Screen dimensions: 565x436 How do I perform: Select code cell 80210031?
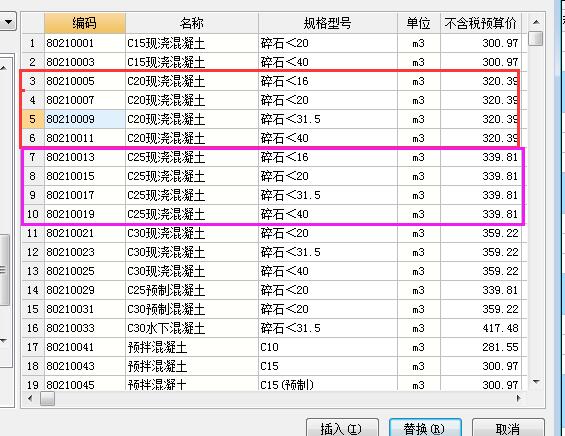click(x=85, y=310)
